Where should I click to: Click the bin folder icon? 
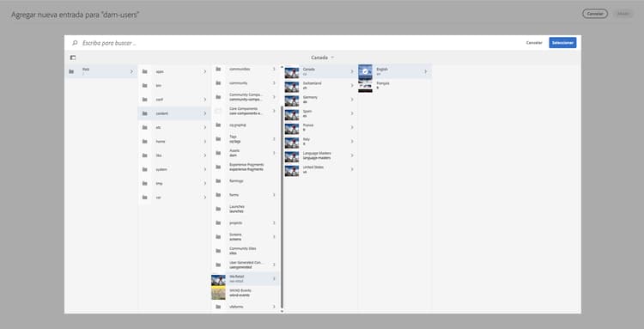pyautogui.click(x=144, y=85)
